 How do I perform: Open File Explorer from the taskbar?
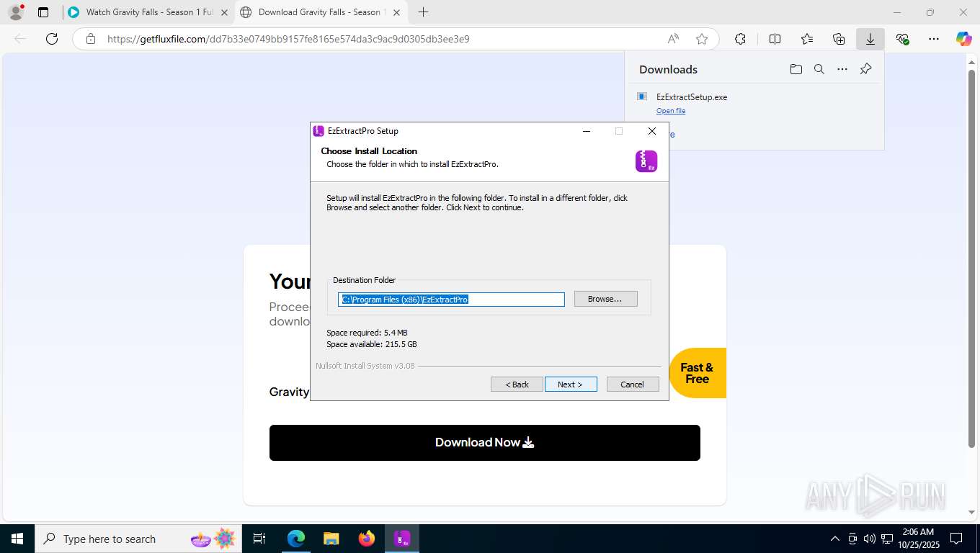[331, 539]
